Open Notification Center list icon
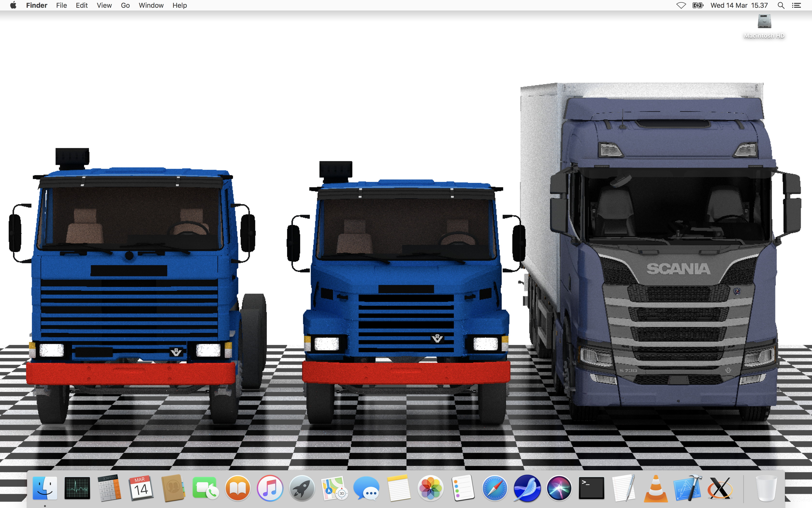 tap(797, 5)
